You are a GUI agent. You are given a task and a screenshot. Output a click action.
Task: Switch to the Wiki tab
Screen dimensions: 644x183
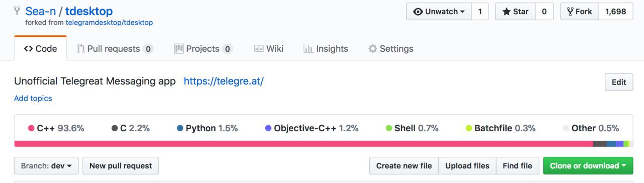[269, 49]
